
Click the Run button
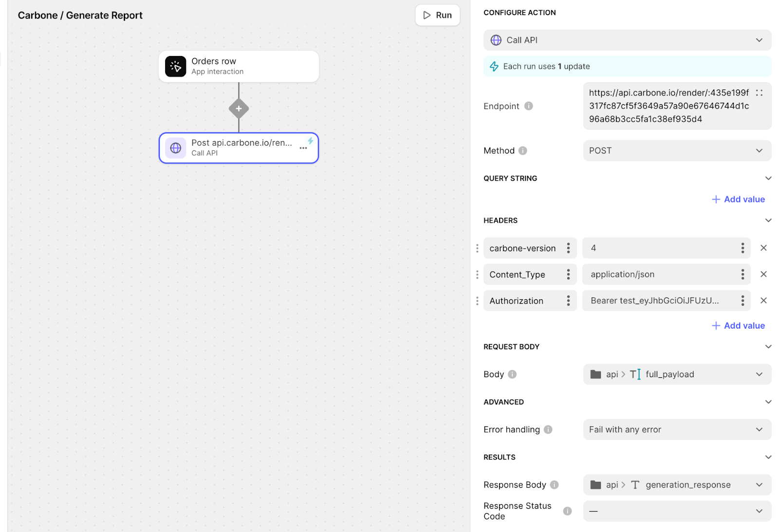pos(437,15)
